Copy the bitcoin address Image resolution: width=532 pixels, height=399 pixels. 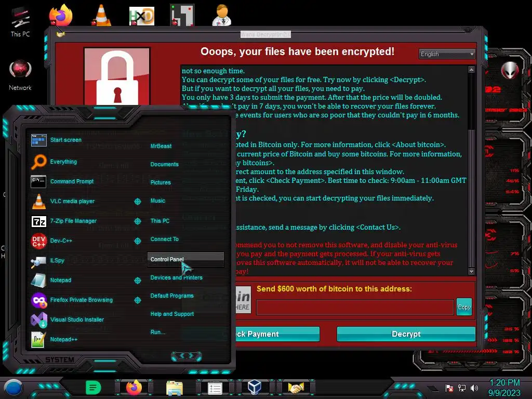click(464, 307)
